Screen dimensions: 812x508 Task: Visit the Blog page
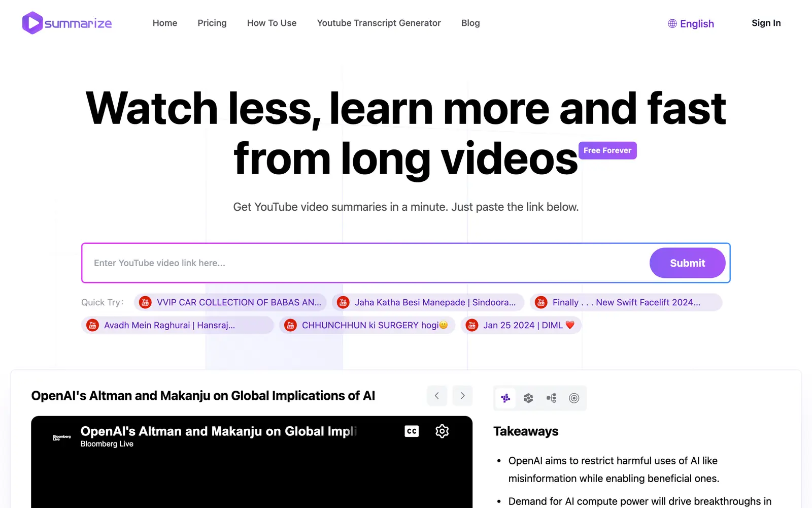click(470, 23)
